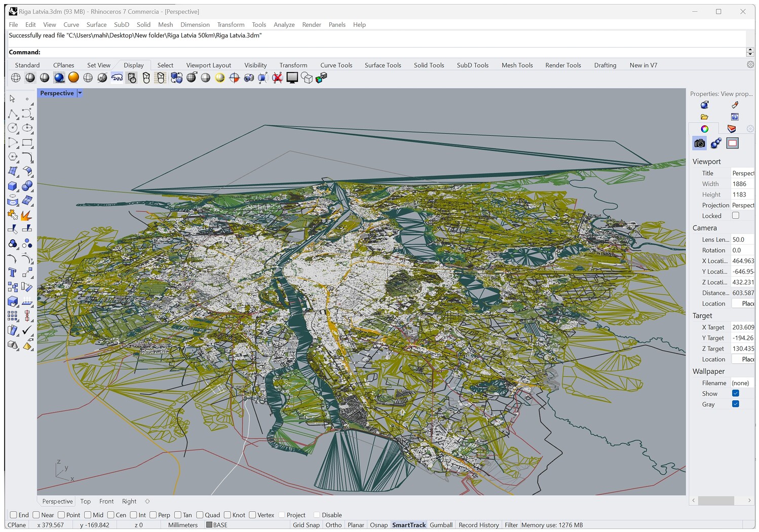
Task: Select the Text object tool
Action: coord(13,273)
